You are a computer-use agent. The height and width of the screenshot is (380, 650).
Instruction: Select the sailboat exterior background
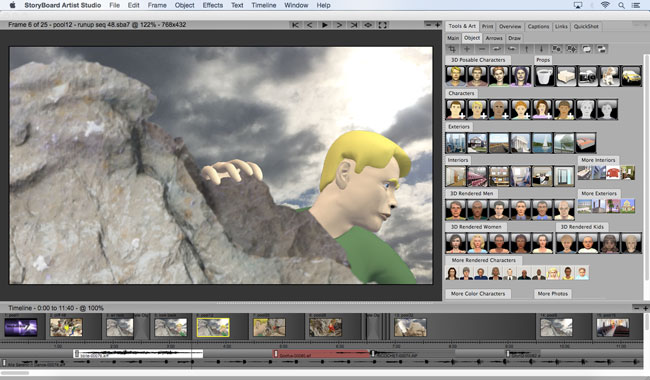[x=542, y=143]
